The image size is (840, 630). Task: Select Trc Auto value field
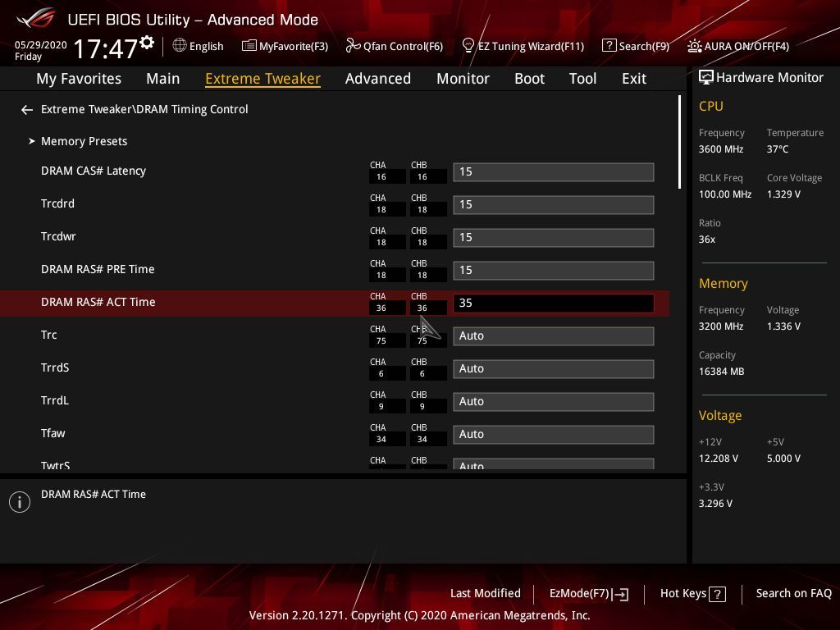click(554, 336)
